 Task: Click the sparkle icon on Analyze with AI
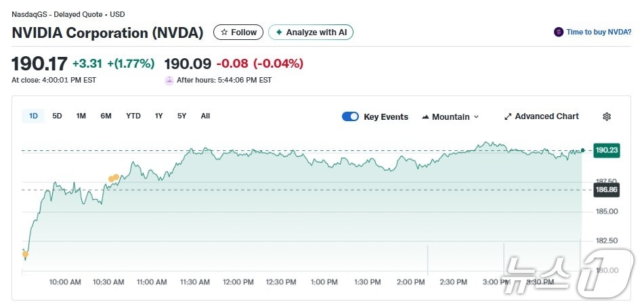tap(278, 32)
